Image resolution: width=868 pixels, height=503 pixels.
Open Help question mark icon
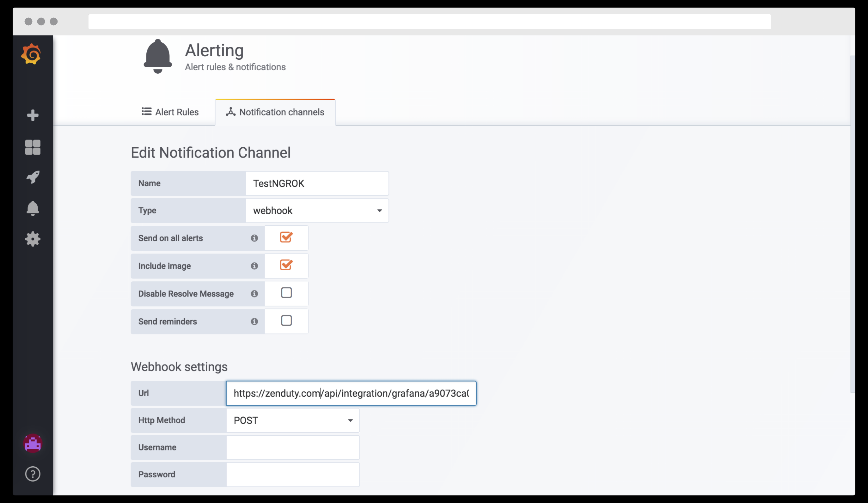(33, 474)
